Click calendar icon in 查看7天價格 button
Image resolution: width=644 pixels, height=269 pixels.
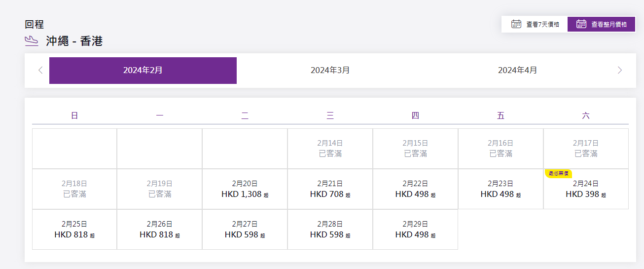tap(516, 24)
